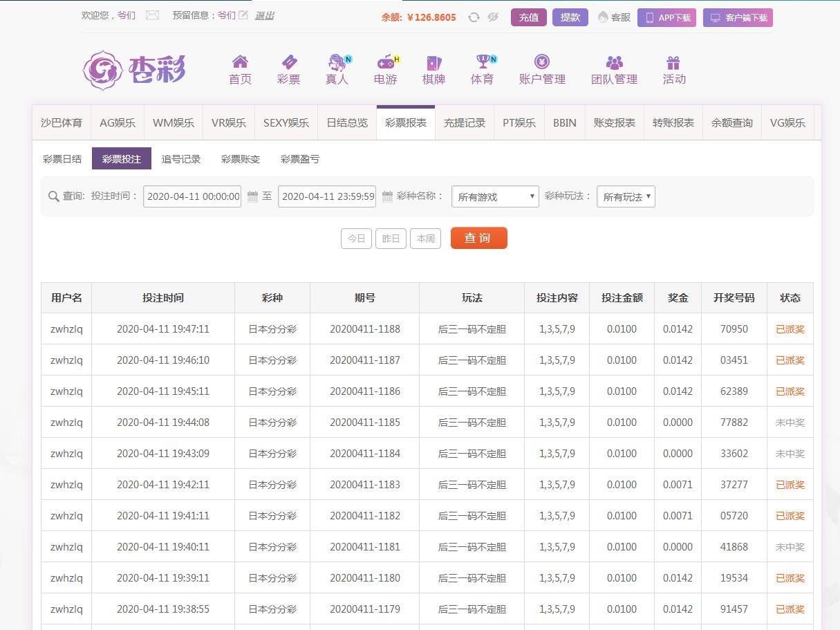Image resolution: width=840 pixels, height=630 pixels.
Task: Expand the 所有玩法 play method dropdown
Action: [625, 196]
